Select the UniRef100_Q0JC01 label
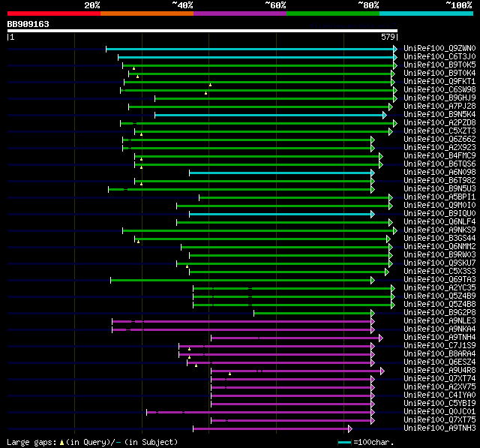This screenshot has height=448, width=480. 439,412
